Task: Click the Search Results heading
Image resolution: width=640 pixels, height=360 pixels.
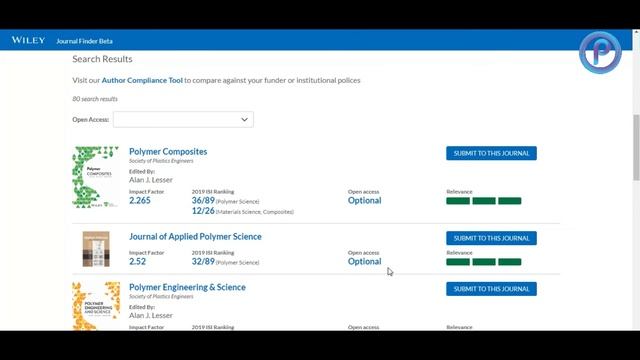Action: pyautogui.click(x=102, y=59)
